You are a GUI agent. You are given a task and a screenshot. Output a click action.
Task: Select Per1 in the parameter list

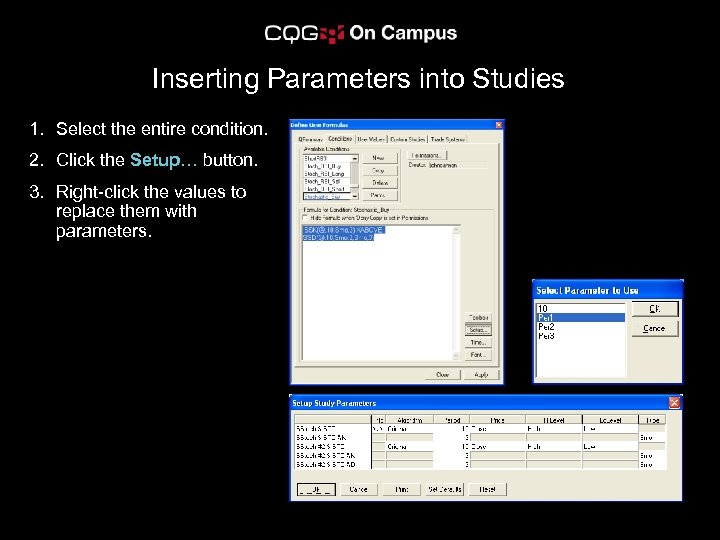pos(580,318)
